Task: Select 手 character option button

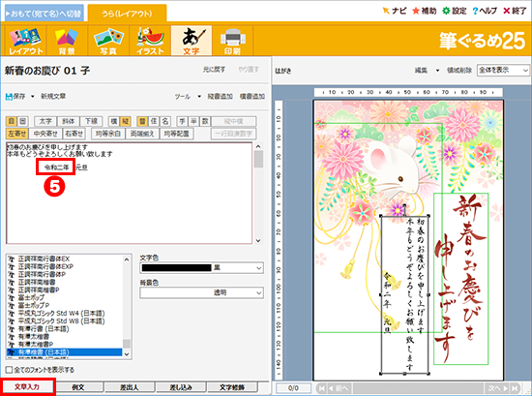Action: [183, 121]
